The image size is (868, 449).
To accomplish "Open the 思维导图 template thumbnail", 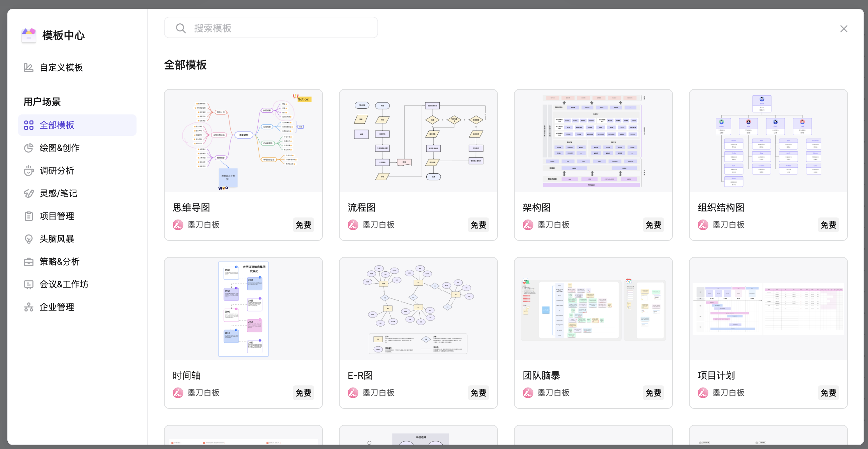I will (243, 141).
